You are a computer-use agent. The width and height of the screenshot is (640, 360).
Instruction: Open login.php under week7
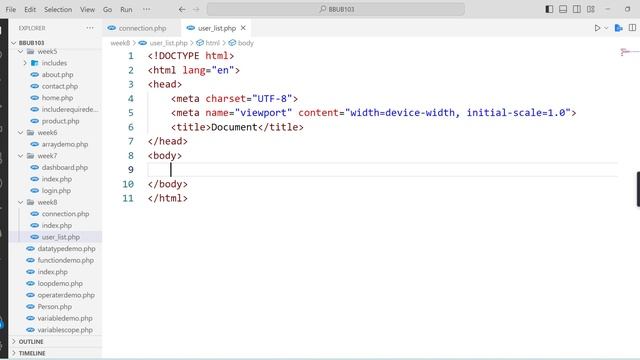[56, 191]
